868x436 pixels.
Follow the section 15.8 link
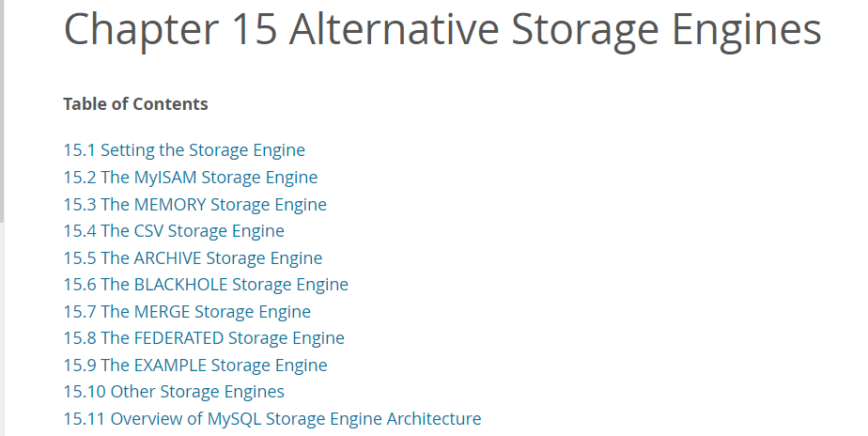204,338
